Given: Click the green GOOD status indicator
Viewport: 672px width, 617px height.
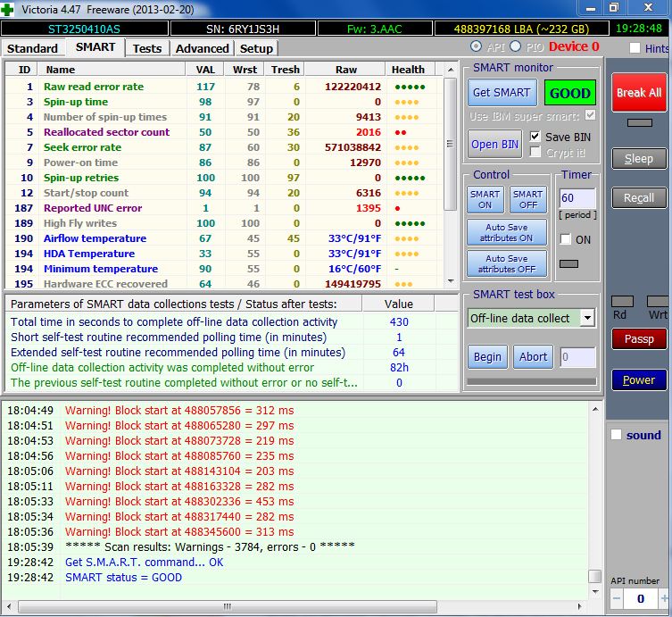Looking at the screenshot, I should point(570,93).
